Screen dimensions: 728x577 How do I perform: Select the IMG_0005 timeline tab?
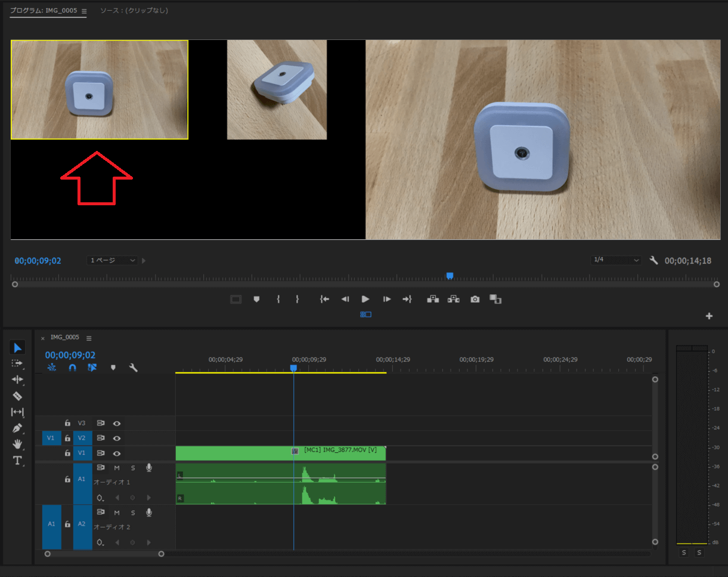point(66,337)
